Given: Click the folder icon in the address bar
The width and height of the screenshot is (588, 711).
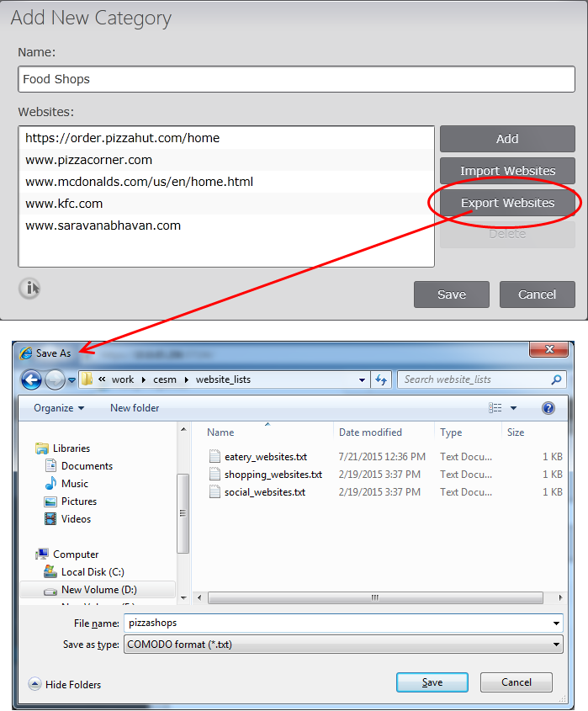Looking at the screenshot, I should 87,379.
